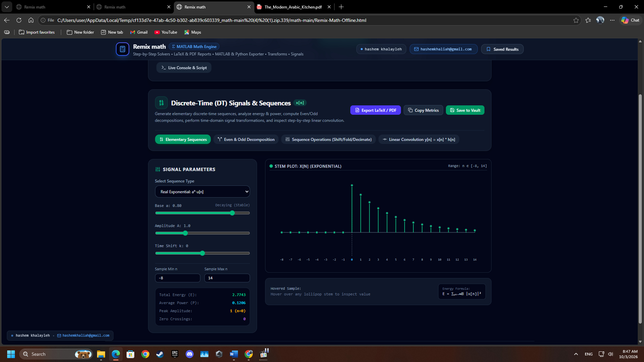Add this page to favorites with the star icon

click(576, 20)
